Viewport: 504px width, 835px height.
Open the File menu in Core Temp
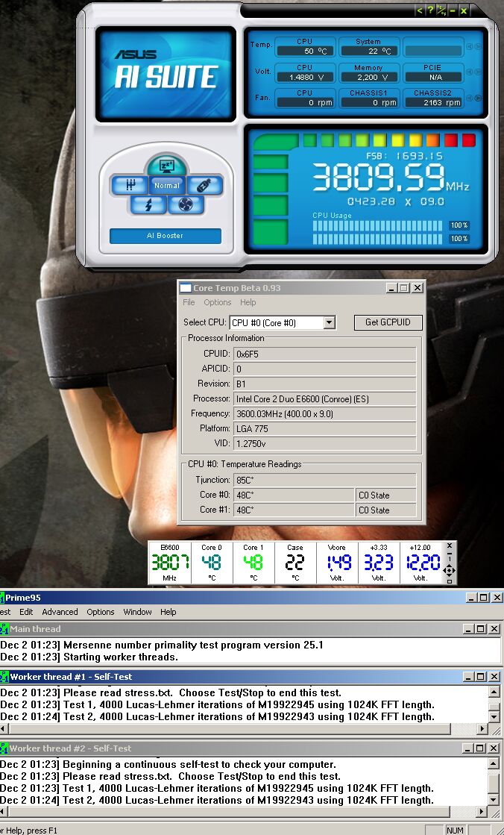click(189, 302)
